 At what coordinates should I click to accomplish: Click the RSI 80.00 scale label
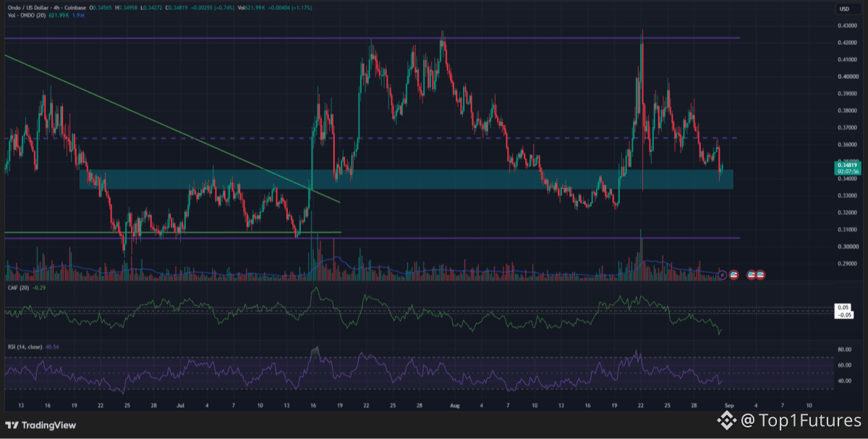(x=843, y=349)
